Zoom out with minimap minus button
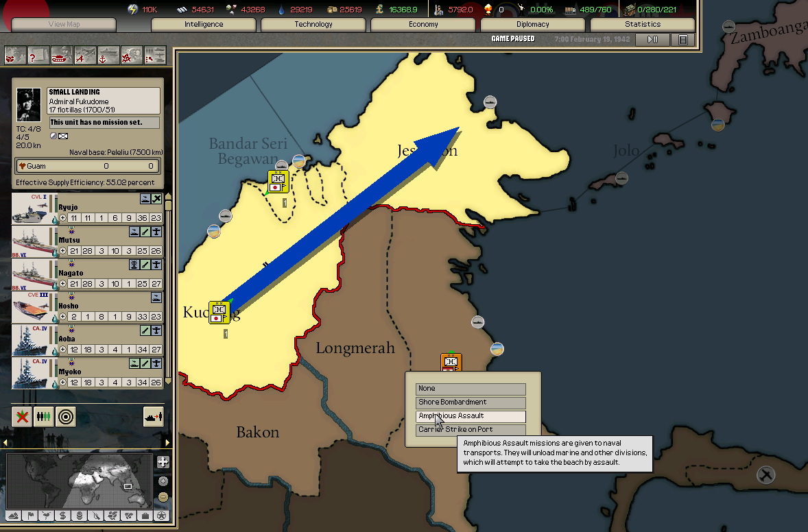This screenshot has width=808, height=532. coord(163,496)
